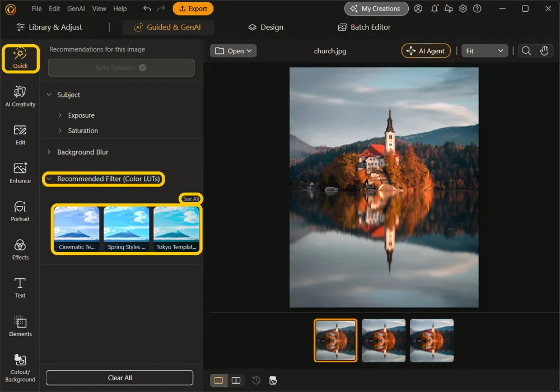
Task: Select the Text tool
Action: pyautogui.click(x=20, y=288)
